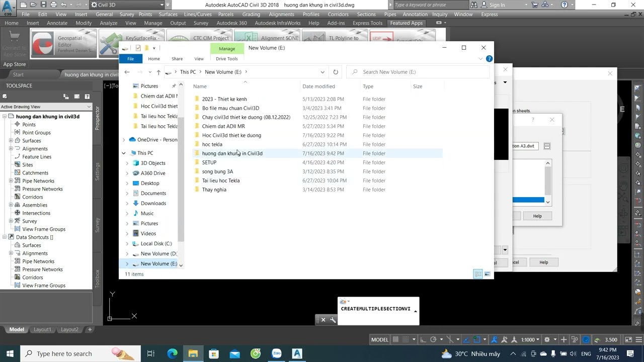Collapse This PC in navigation pane
Viewport: 644px width, 362px height.
[124, 153]
